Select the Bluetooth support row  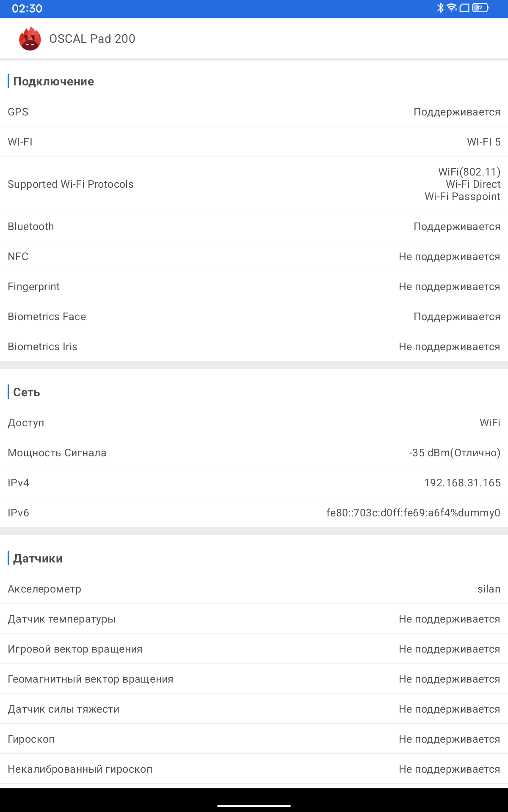(254, 226)
